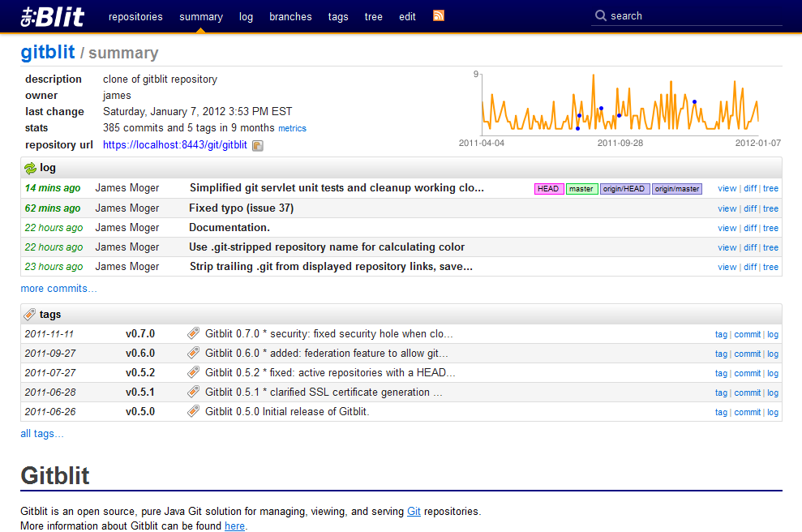Click view for the 'Strip trailing .git' commit
The image size is (802, 532).
click(727, 267)
